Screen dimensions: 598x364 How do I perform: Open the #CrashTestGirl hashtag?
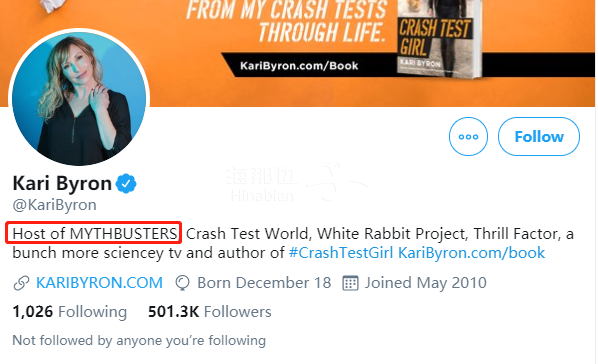[x=341, y=253]
